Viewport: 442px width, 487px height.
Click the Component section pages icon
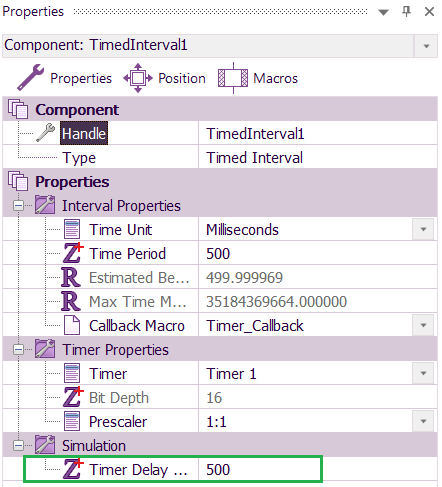click(18, 109)
